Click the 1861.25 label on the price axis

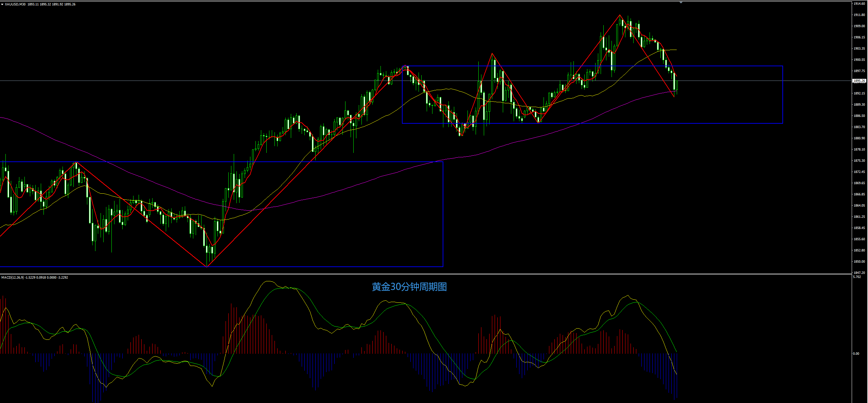[x=859, y=217]
